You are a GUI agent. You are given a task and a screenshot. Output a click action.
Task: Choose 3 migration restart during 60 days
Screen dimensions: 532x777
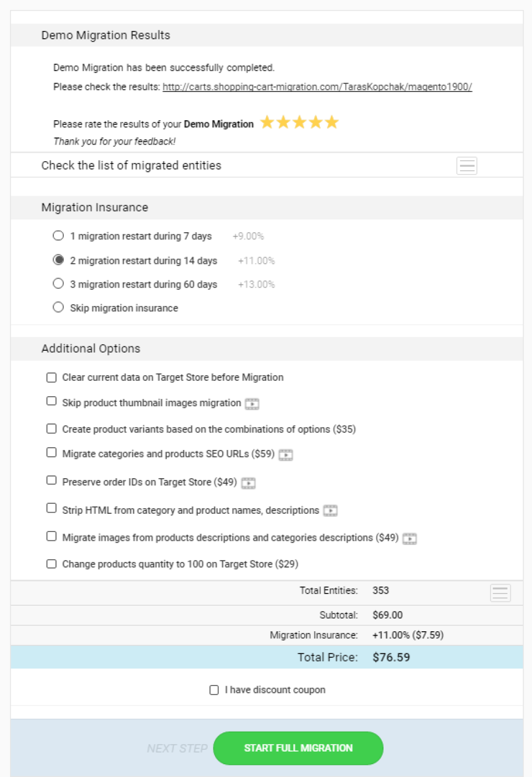[x=58, y=284]
